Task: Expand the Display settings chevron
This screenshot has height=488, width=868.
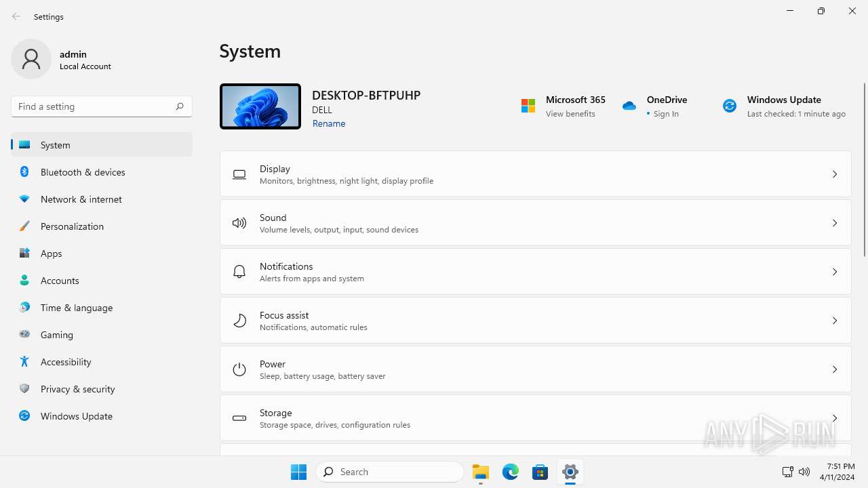Action: [835, 174]
